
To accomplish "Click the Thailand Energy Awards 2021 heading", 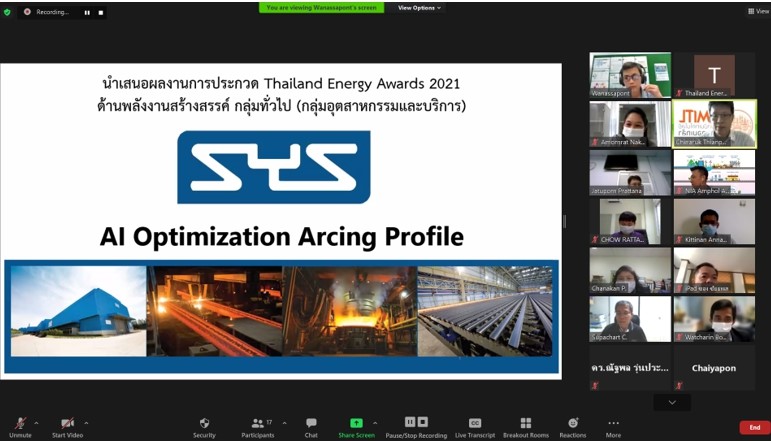I will click(x=281, y=84).
